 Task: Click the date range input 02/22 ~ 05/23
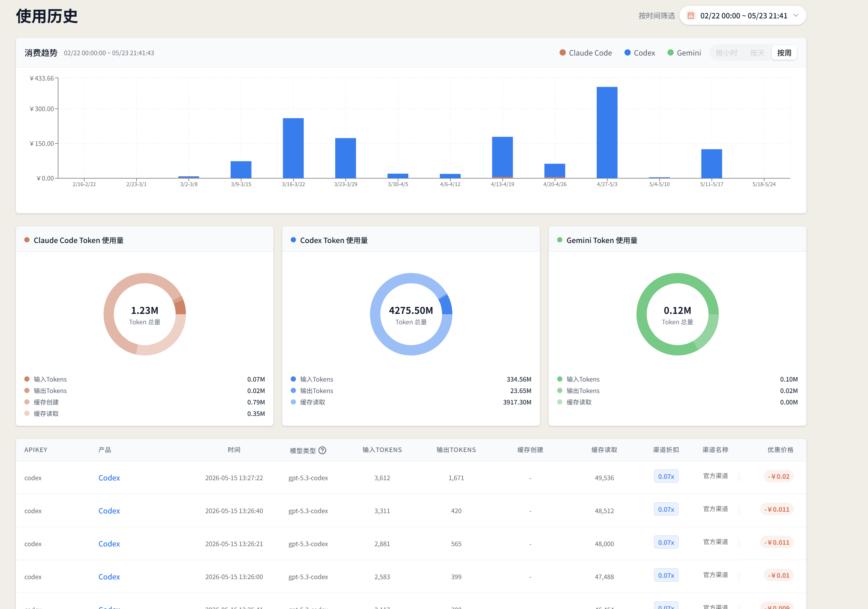click(x=742, y=16)
